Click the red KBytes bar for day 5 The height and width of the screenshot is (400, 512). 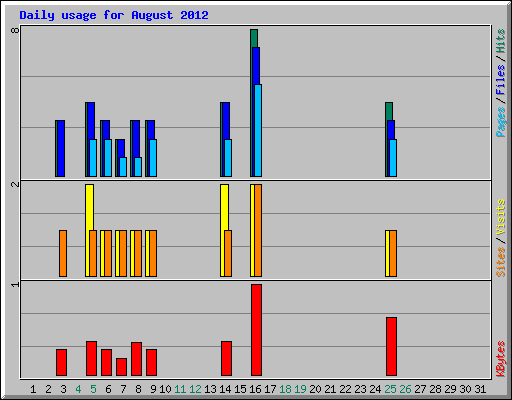[91, 358]
